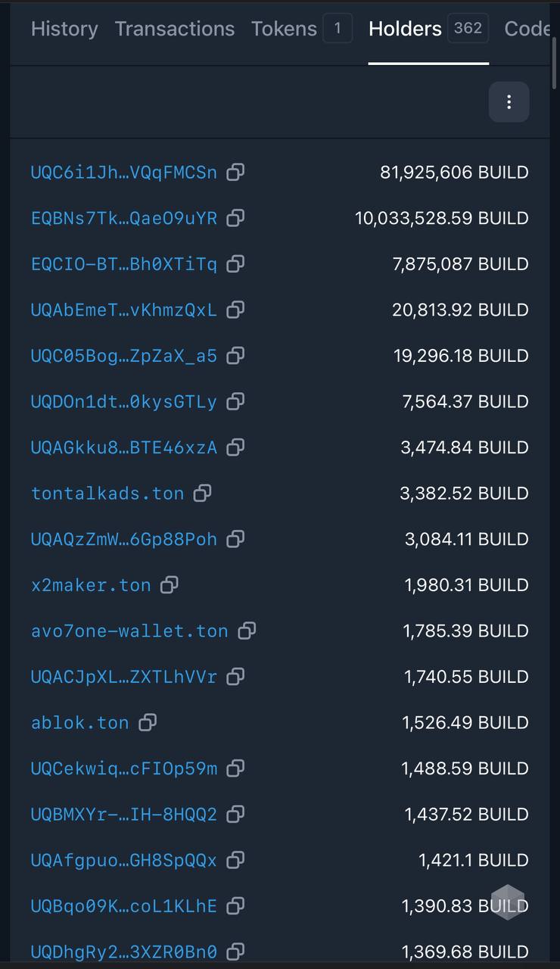
Task: Switch to the Transactions tab
Action: pyautogui.click(x=175, y=29)
